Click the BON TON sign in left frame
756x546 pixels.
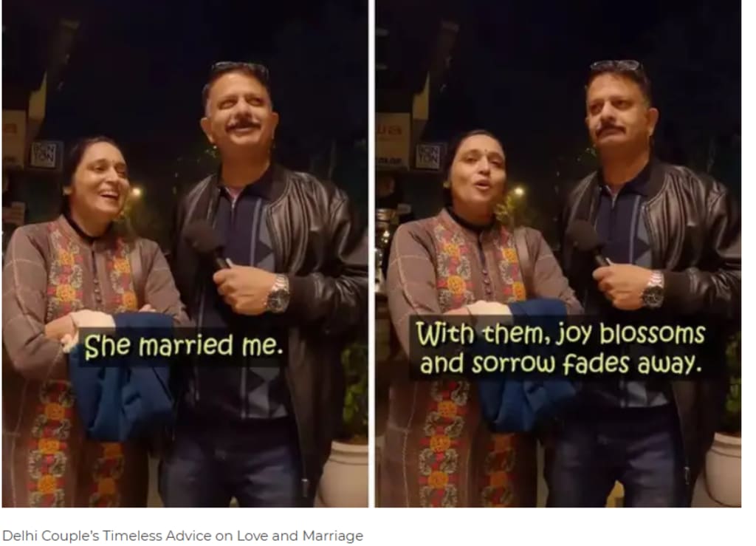coord(44,154)
